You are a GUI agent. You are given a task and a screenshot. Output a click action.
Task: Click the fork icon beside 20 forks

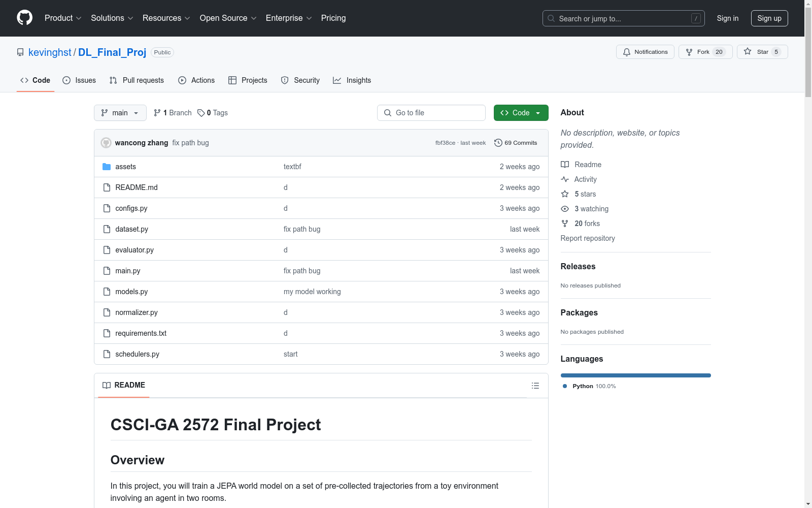[565, 224]
